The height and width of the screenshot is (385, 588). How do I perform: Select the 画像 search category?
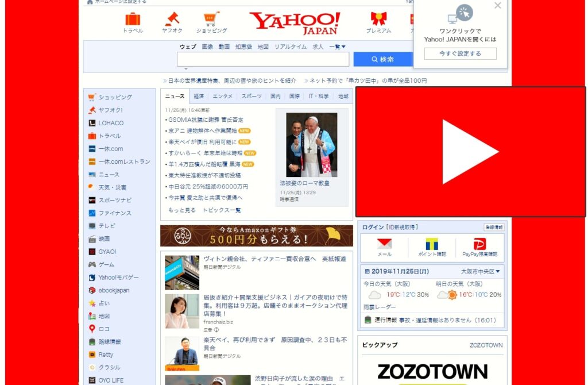pos(207,47)
